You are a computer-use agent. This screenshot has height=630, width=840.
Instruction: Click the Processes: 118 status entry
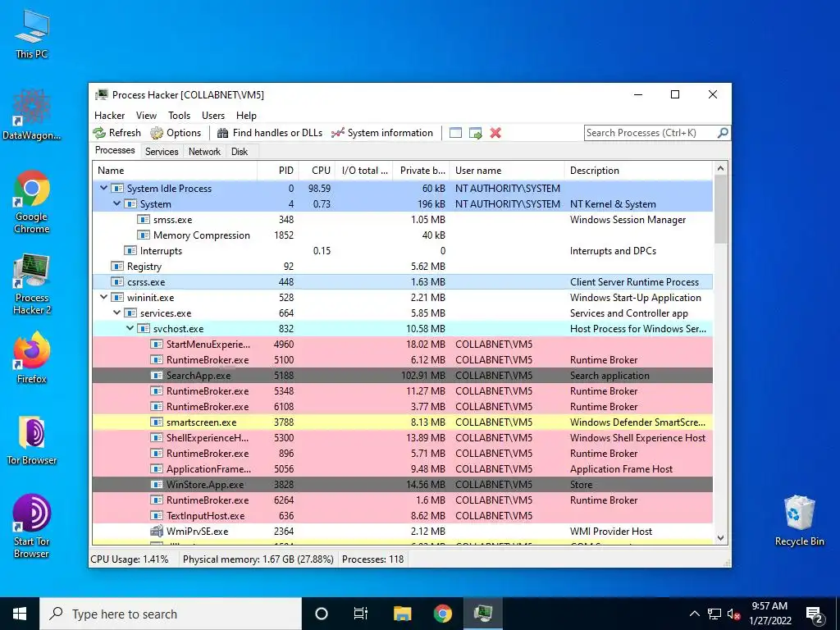[x=373, y=559]
